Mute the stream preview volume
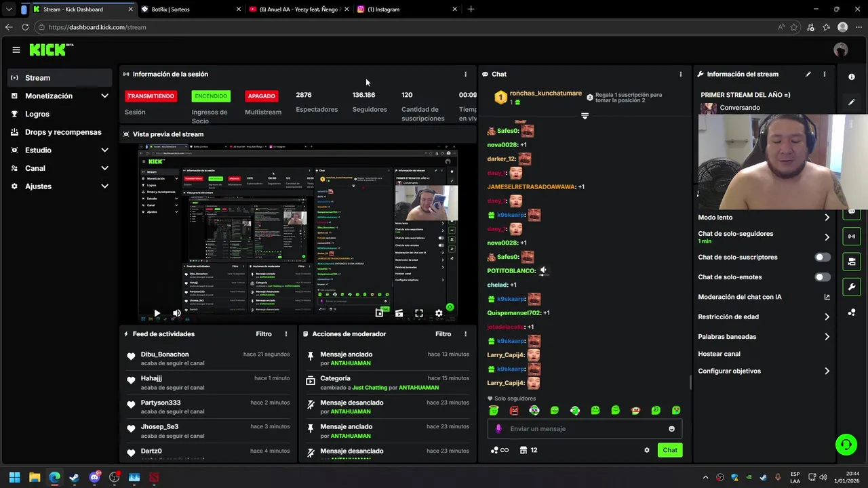The height and width of the screenshot is (488, 868). 176,313
